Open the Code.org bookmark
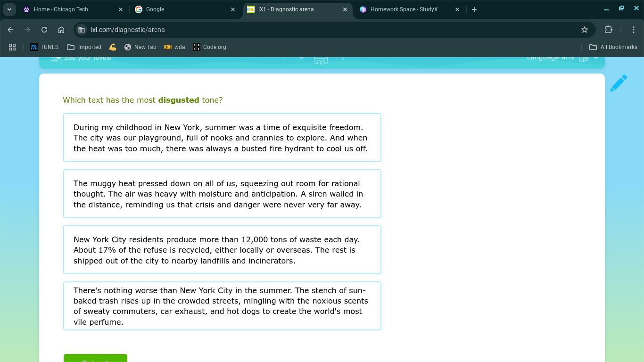 [x=209, y=47]
